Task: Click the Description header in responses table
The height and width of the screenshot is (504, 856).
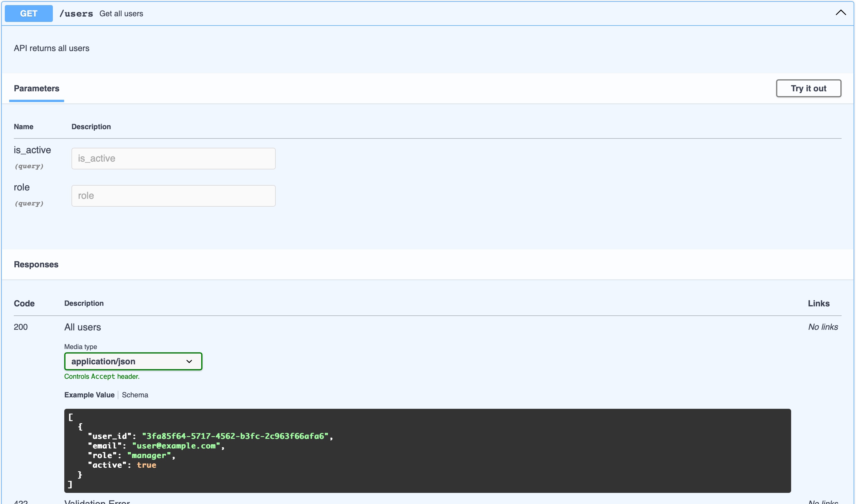Action: (84, 303)
